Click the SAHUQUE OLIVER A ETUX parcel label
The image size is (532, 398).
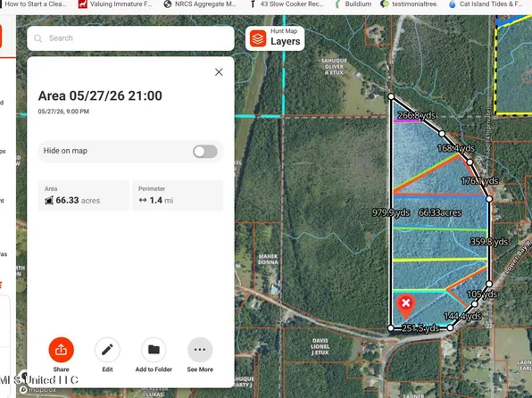334,67
